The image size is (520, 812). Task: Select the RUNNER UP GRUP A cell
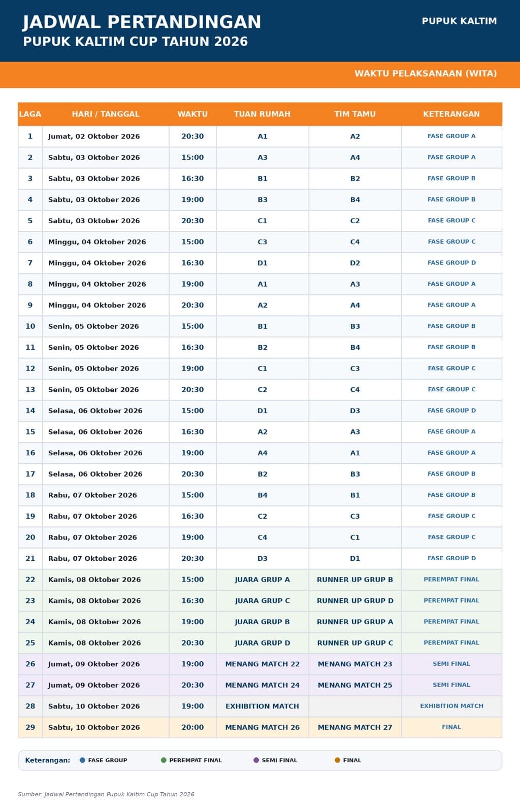click(x=355, y=622)
